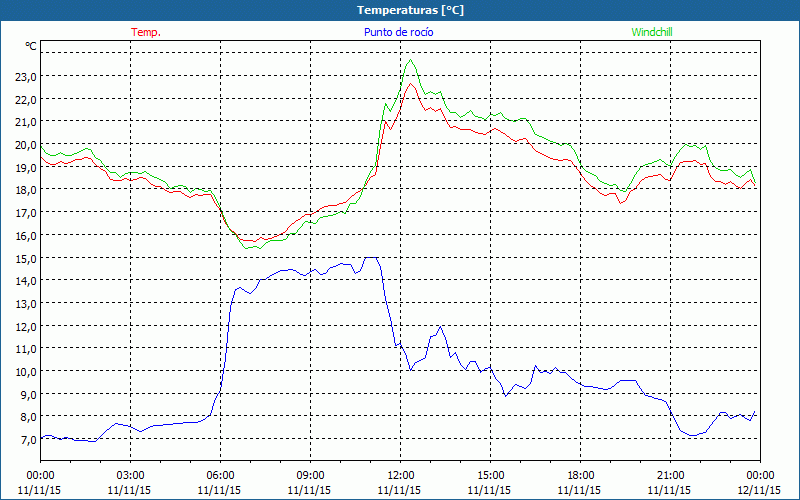Click the 21:00 time axis label
Viewport: 800px width, 500px height.
670,476
